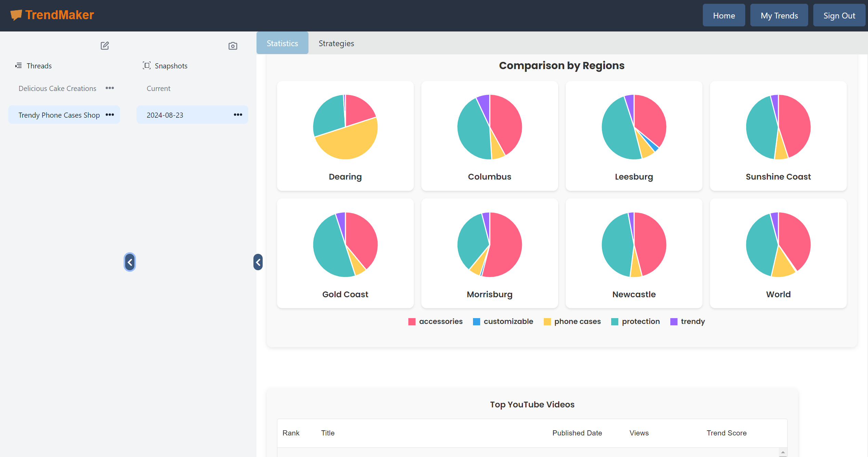Open options for Trendy Phone Cases Shop
Image resolution: width=868 pixels, height=457 pixels.
110,115
